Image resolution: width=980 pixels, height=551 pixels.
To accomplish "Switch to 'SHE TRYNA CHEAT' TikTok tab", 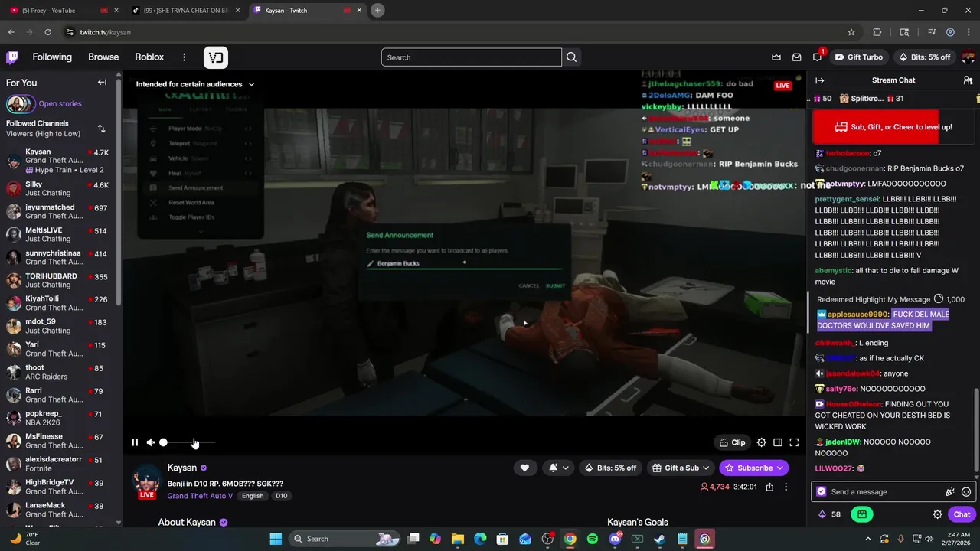I will [187, 11].
